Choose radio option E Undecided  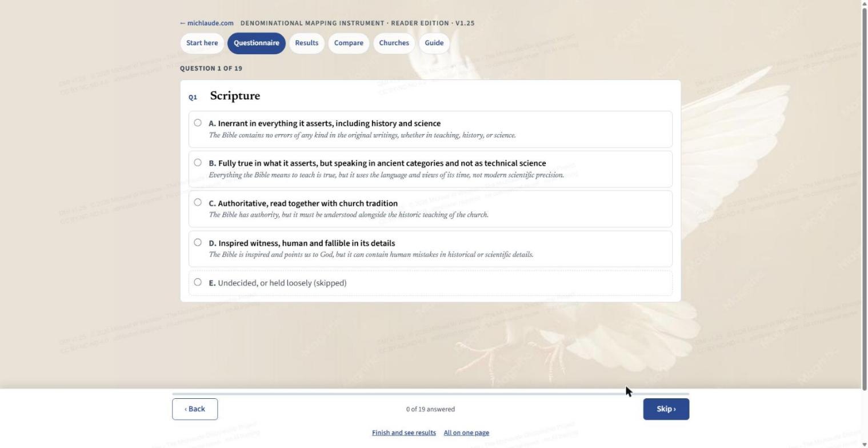(x=198, y=282)
